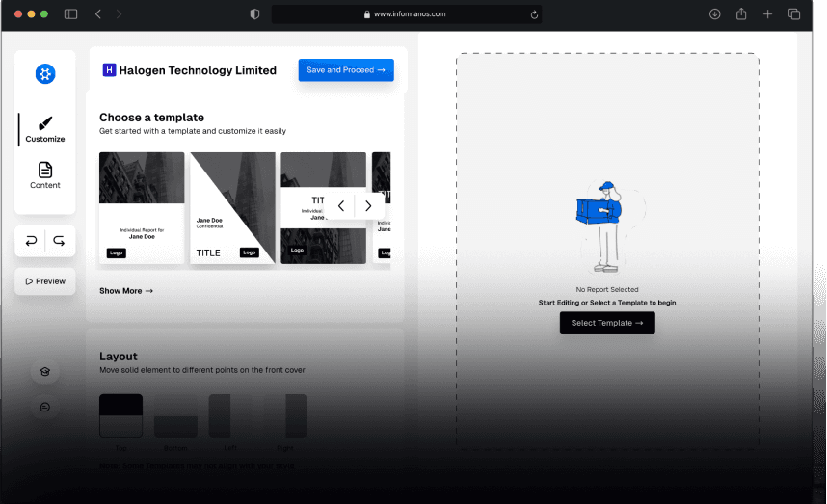Reload the page with refresh icon
Image resolution: width=827 pixels, height=504 pixels.
[534, 14]
